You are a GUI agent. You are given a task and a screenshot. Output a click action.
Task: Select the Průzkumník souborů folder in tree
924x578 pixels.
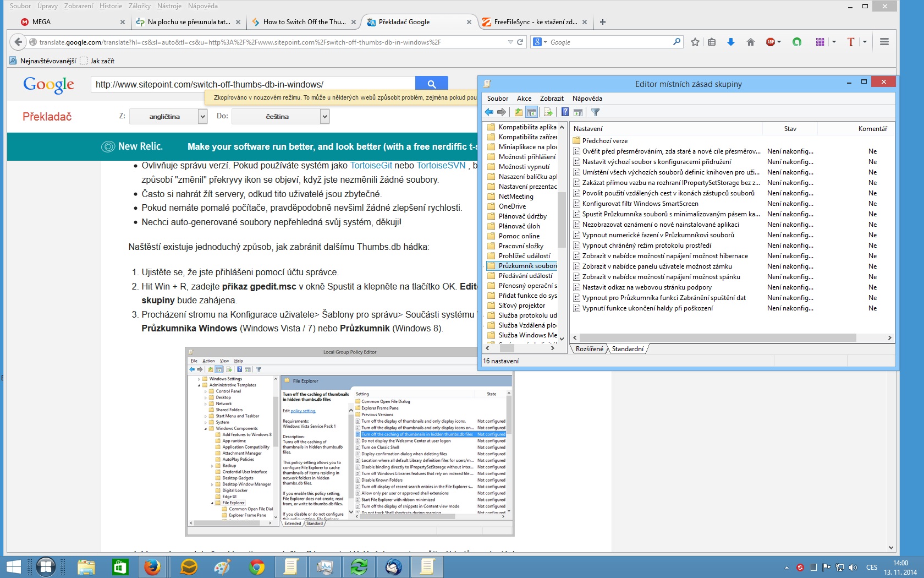click(x=527, y=266)
